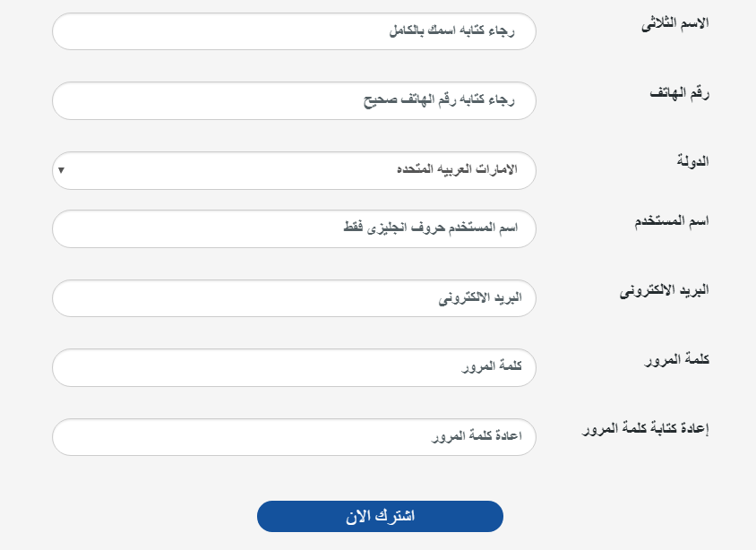Viewport: 756px width, 550px height.
Task: Click the placeholder رجاء كتابه رقم الهاتف صحيح
Action: tap(439, 100)
